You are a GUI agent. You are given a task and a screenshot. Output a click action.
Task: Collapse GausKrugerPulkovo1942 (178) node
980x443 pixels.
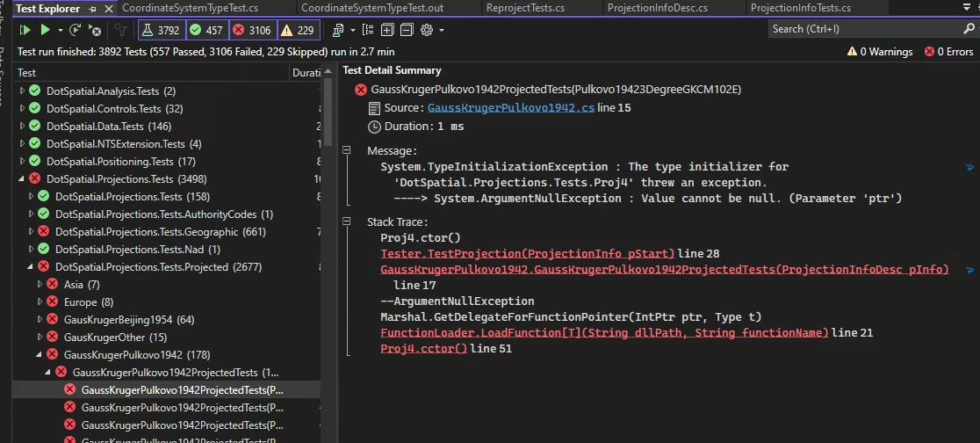40,355
